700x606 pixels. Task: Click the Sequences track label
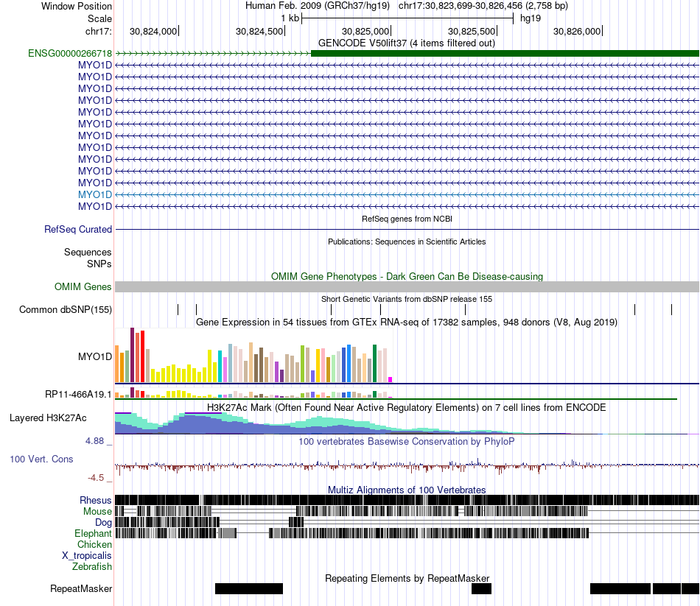[x=88, y=252]
